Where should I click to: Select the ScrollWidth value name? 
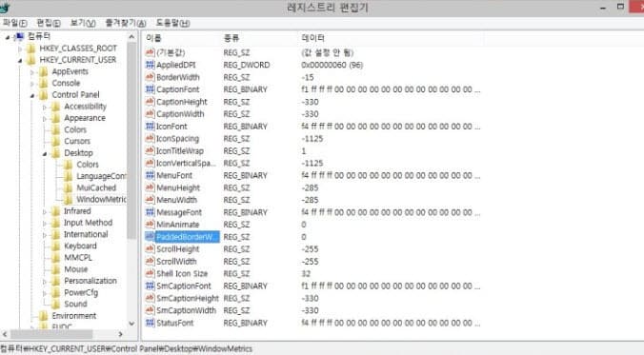pyautogui.click(x=176, y=262)
